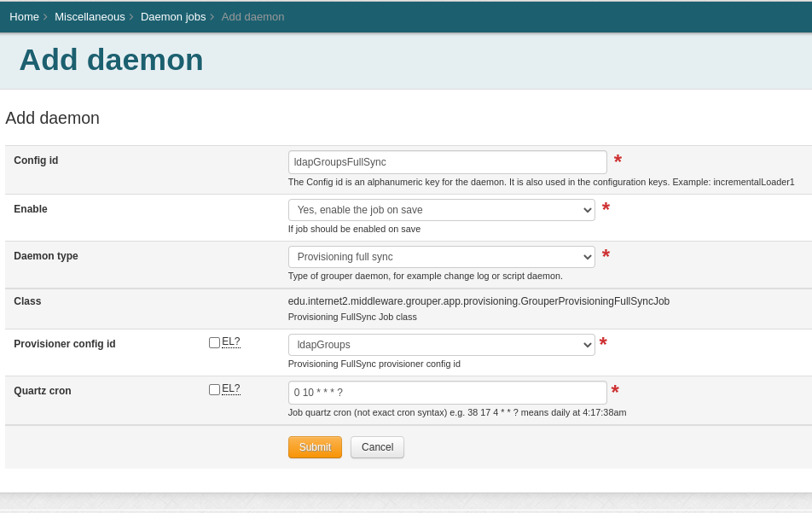Screen dimensions: 812x513
Task: Click the red asterisk beside Config id
Action: tap(618, 161)
